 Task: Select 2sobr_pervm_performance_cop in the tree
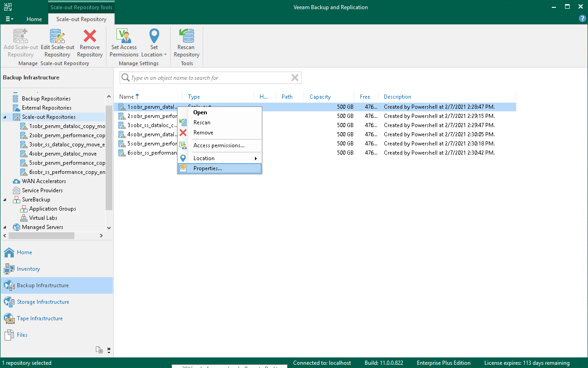[67, 135]
